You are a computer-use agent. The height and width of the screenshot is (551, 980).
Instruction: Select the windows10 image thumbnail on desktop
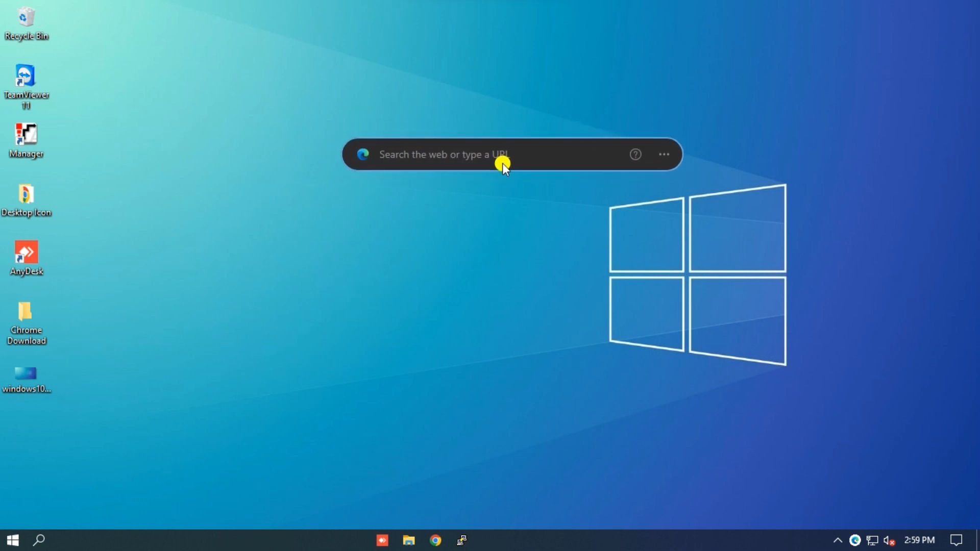tap(26, 373)
